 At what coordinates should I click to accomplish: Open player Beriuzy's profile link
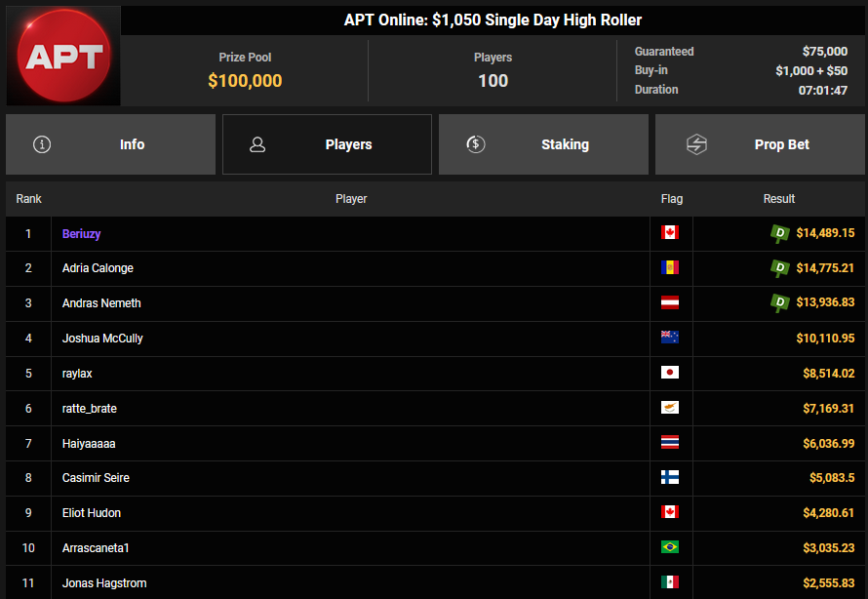click(x=82, y=234)
